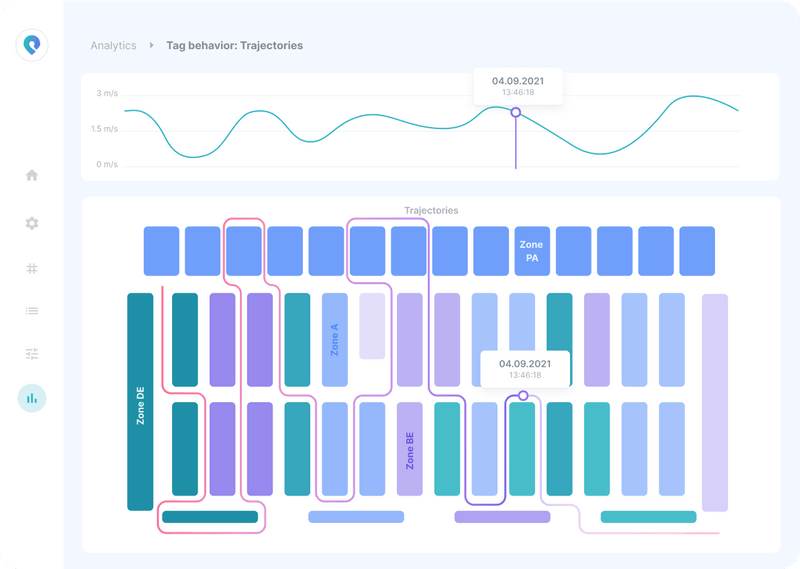The image size is (800, 569).
Task: Open the Home icon in sidebar
Action: (32, 176)
